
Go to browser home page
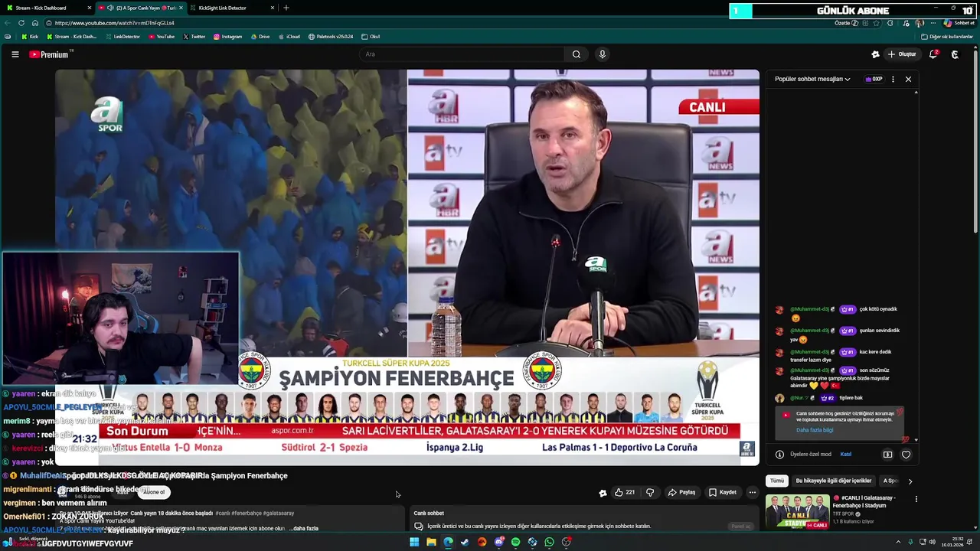[x=34, y=23]
